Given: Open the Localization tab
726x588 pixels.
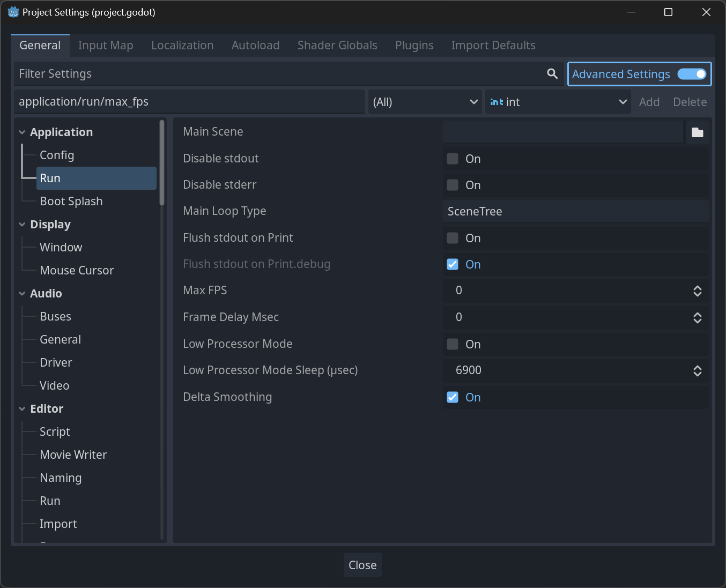Looking at the screenshot, I should 182,46.
